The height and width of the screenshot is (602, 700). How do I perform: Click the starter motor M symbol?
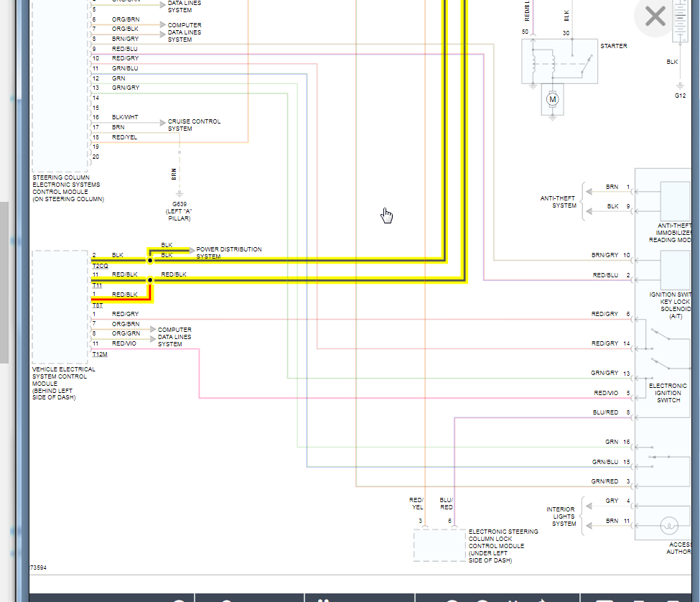coord(552,98)
